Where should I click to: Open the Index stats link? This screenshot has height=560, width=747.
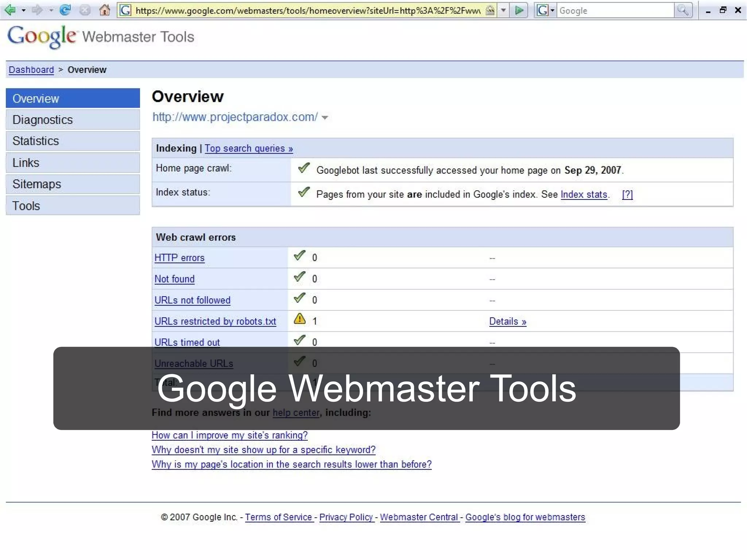coord(584,194)
